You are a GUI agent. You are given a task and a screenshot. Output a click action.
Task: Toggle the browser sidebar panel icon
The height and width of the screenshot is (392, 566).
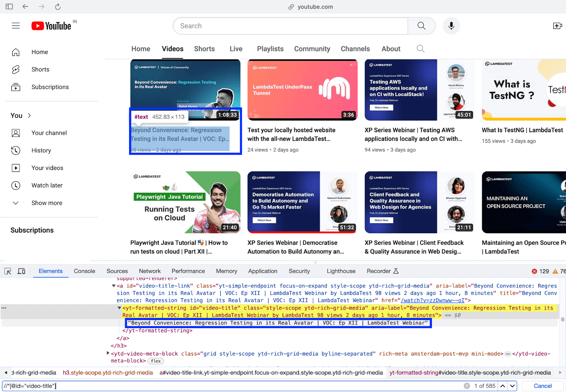[9, 7]
